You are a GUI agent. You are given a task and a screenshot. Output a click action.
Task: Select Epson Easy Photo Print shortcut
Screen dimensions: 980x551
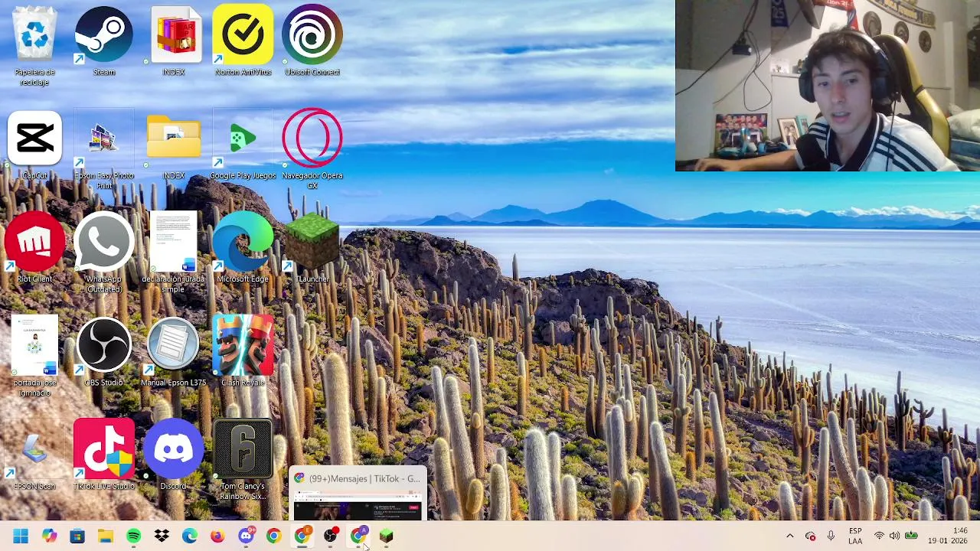coord(104,150)
